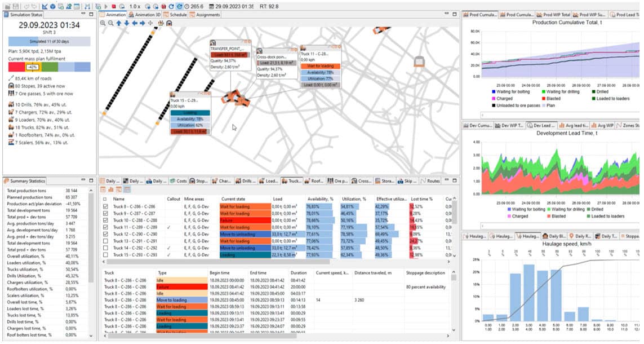Zoom out on the animation map
Image resolution: width=644 pixels, height=344 pixels.
pos(111,23)
